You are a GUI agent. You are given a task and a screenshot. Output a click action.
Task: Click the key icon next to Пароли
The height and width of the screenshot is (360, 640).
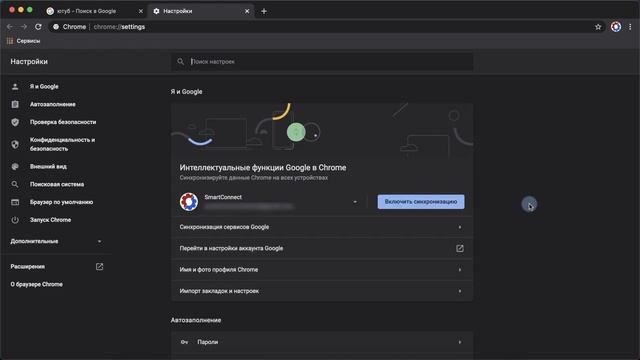184,342
